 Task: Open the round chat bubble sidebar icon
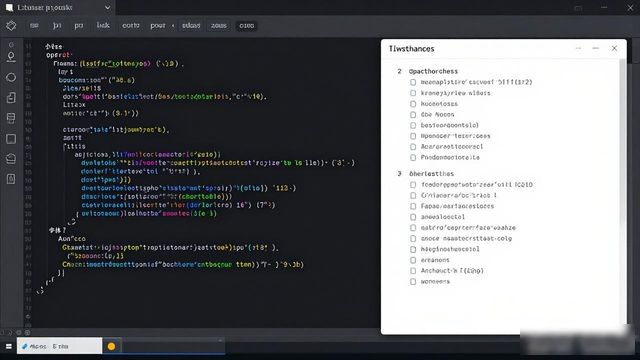[x=11, y=77]
